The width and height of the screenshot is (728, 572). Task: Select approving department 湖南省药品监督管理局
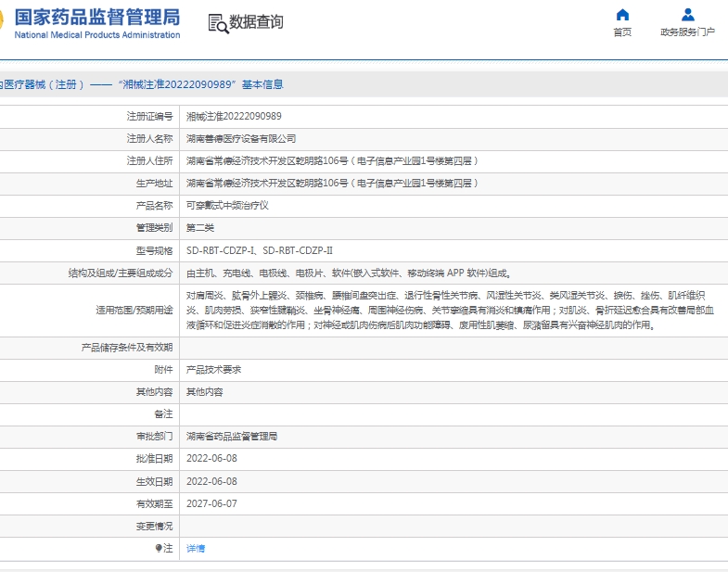pos(232,437)
